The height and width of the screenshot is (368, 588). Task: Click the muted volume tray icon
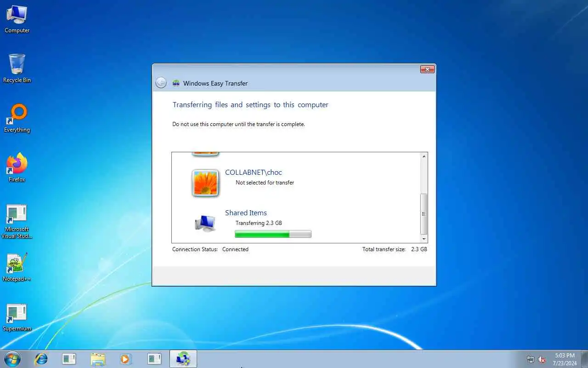pos(542,359)
